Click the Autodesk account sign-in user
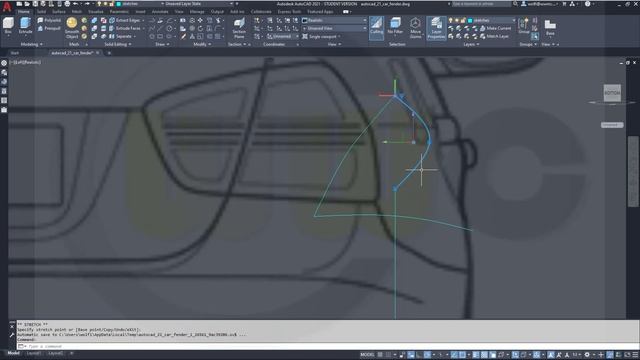Screen dimensions: 640x360 pos(539,4)
